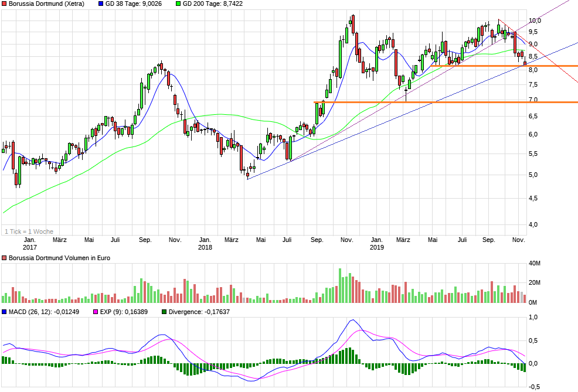Select the 'GD 200 Tage: 8,7422' legend text
The height and width of the screenshot is (392, 578).
[213, 4]
